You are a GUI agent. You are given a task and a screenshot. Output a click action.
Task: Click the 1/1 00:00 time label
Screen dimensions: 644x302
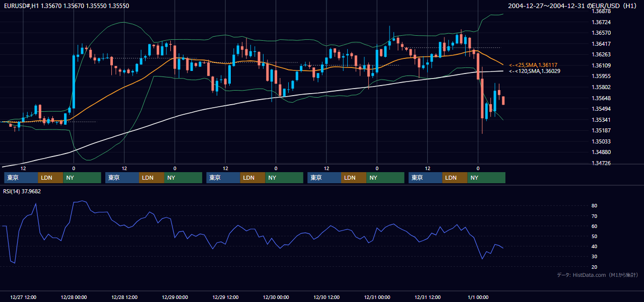478,297
